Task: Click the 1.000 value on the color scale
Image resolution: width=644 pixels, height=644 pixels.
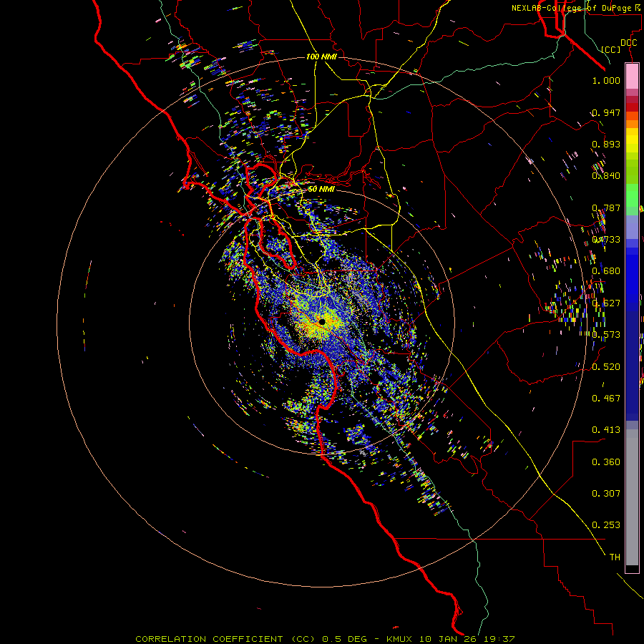Action: (x=606, y=80)
